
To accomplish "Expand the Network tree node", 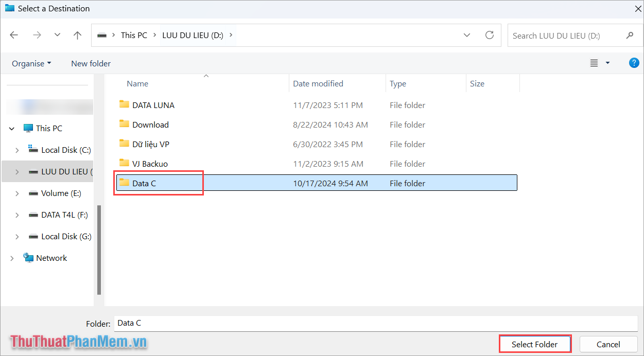I will pyautogui.click(x=12, y=258).
